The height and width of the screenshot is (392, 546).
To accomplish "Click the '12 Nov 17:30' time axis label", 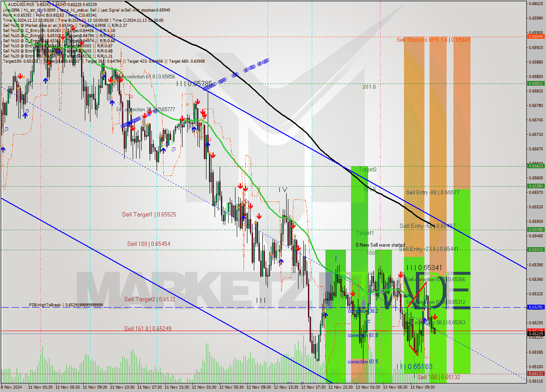I will click(314, 387).
